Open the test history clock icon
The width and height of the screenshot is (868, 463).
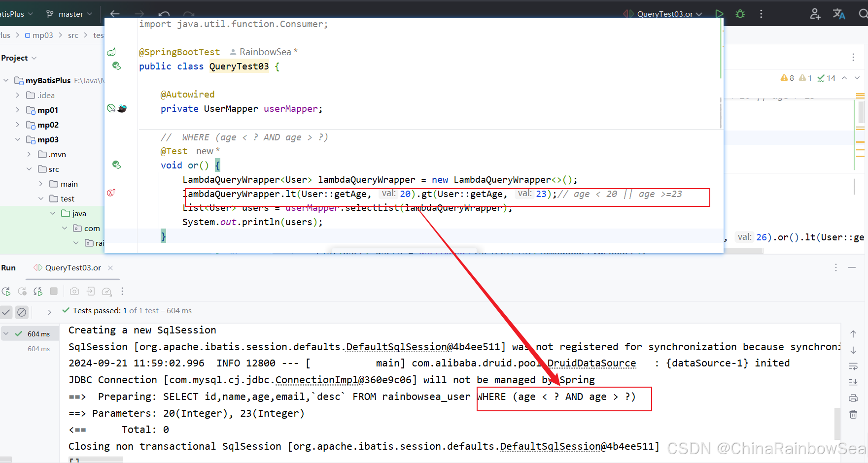[106, 291]
